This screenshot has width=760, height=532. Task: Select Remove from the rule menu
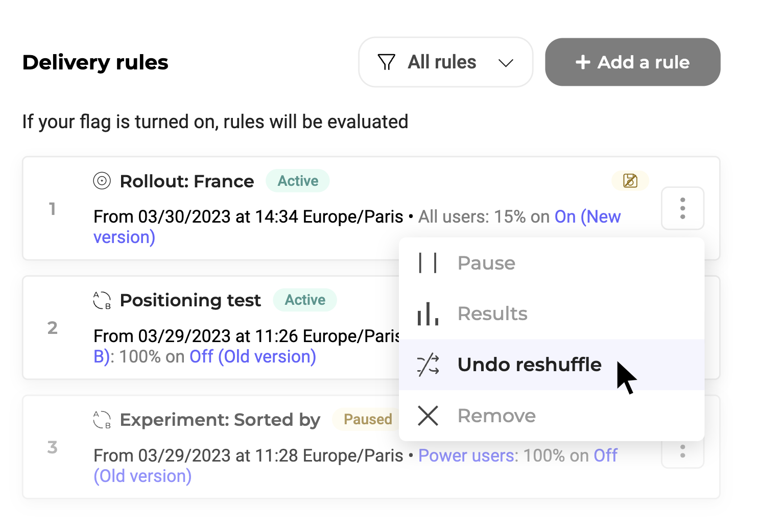click(552, 416)
